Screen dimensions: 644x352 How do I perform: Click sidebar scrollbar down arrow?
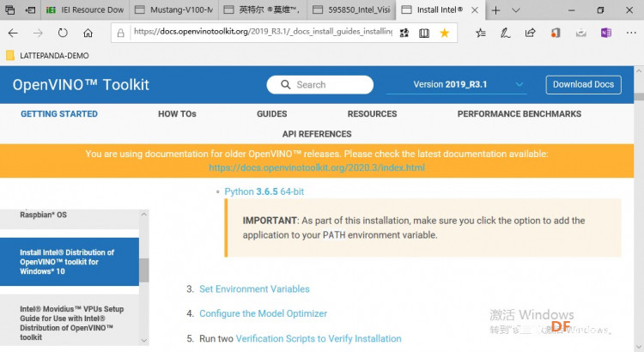[x=143, y=340]
